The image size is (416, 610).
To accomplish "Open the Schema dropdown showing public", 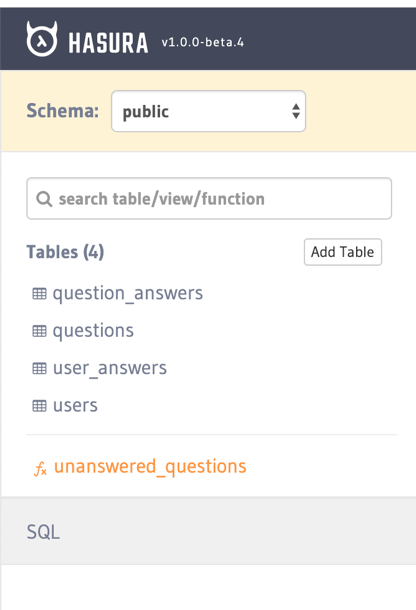I will click(209, 111).
